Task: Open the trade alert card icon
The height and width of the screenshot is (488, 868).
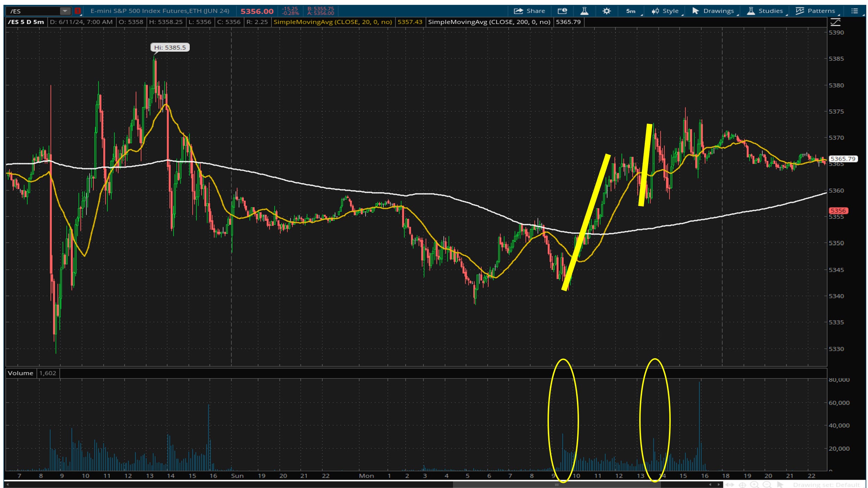Action: coord(562,11)
